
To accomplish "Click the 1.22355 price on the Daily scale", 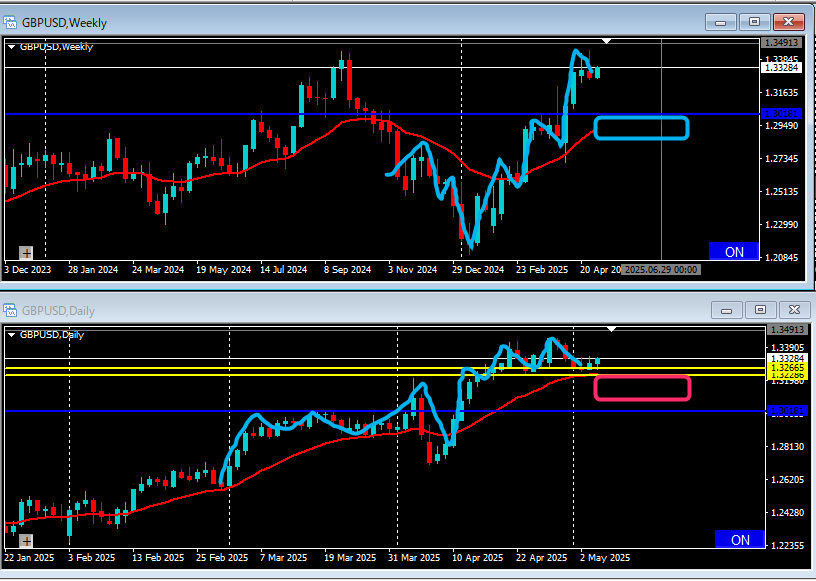I will 787,545.
